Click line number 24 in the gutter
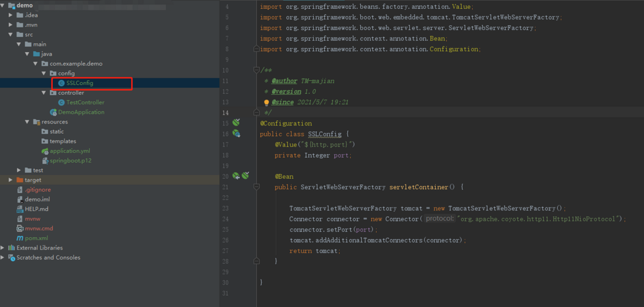The width and height of the screenshot is (644, 307). 225,219
